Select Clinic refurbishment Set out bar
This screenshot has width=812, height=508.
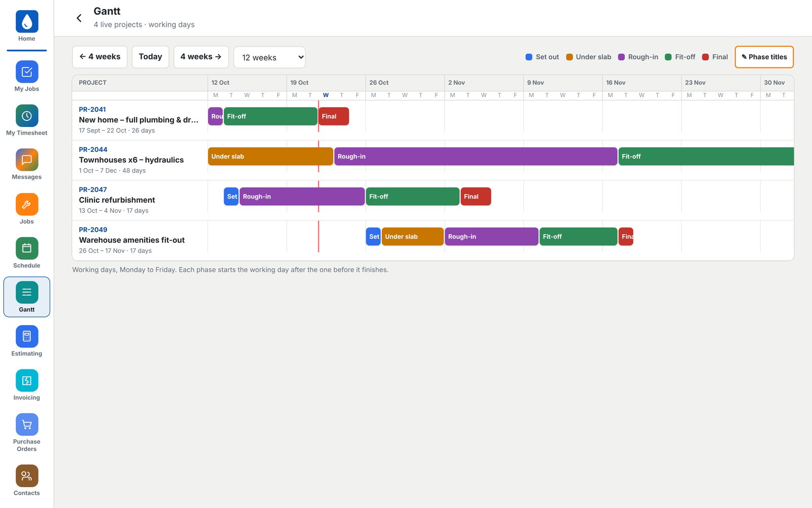[231, 197]
